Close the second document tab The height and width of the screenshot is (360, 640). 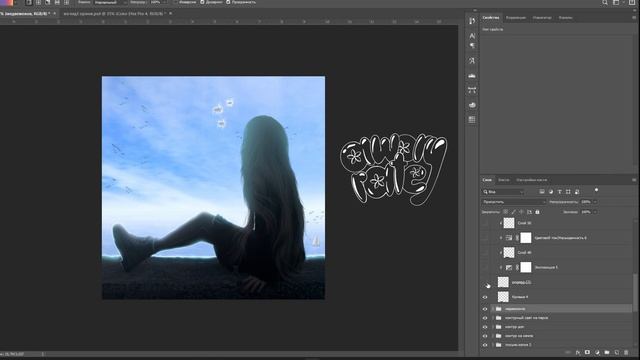171,13
